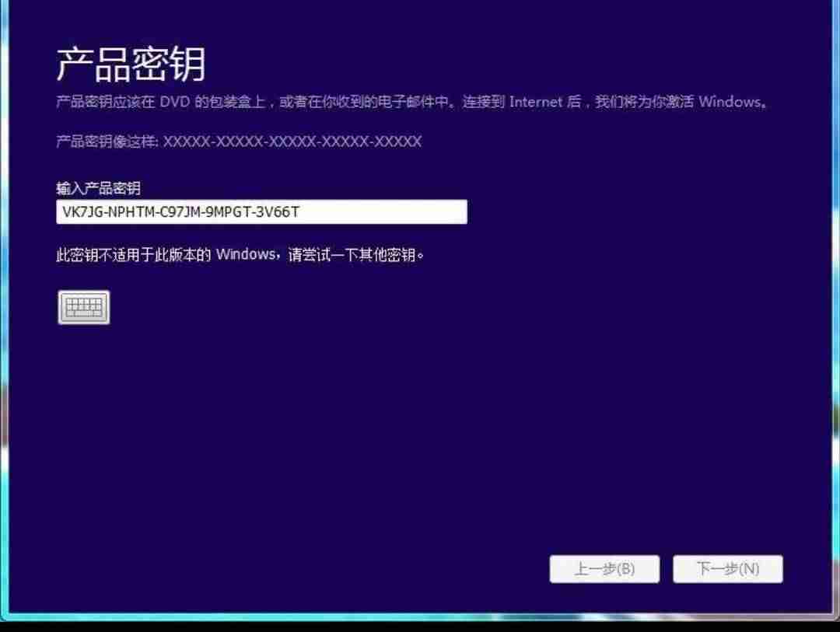
Task: Open the on-screen keyboard icon
Action: tap(83, 307)
